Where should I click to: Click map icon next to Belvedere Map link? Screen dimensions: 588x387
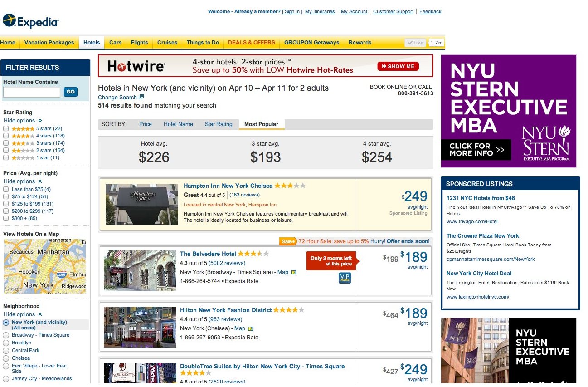294,272
